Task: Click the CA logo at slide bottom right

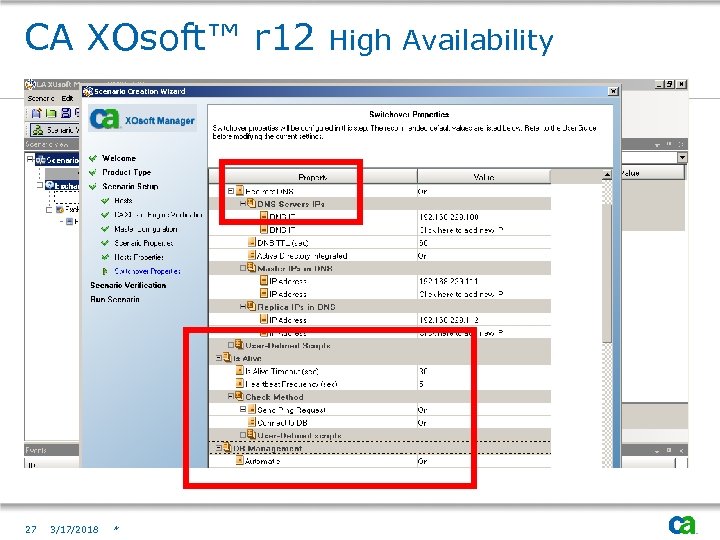Action: pyautogui.click(x=682, y=525)
